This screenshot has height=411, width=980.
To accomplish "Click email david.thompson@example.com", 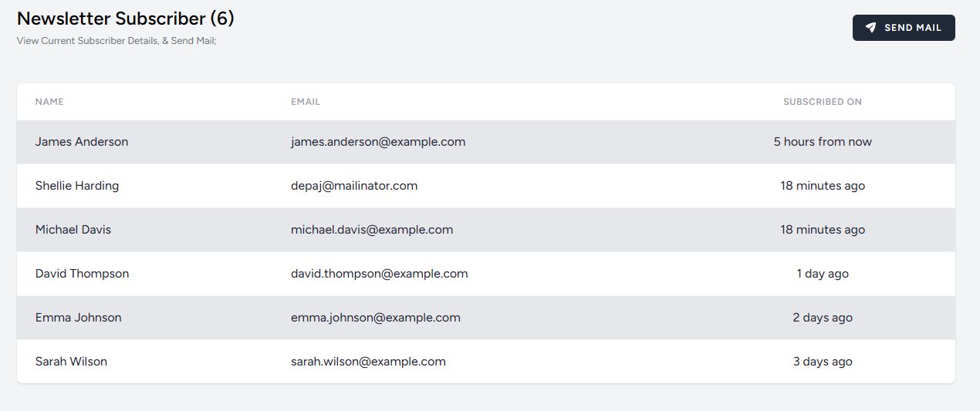I will tap(380, 274).
